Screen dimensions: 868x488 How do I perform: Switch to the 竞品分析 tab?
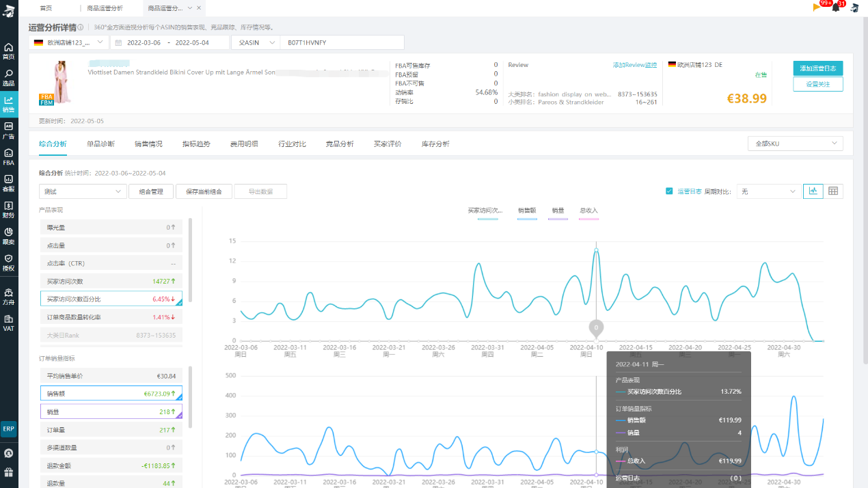coord(340,144)
